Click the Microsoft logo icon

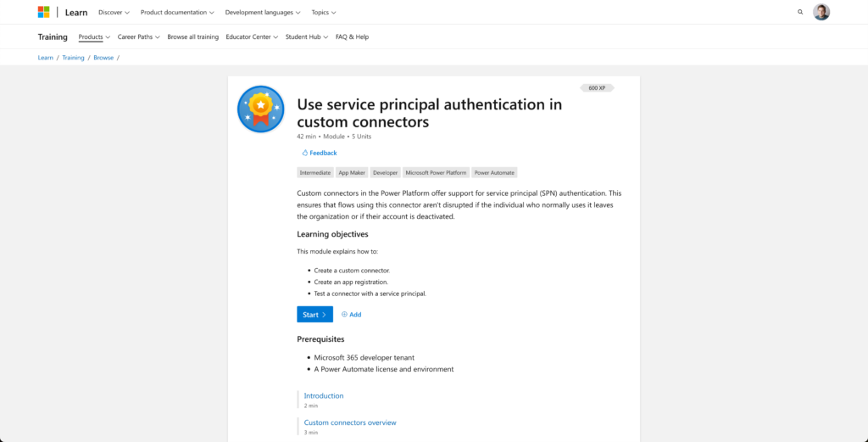[43, 12]
